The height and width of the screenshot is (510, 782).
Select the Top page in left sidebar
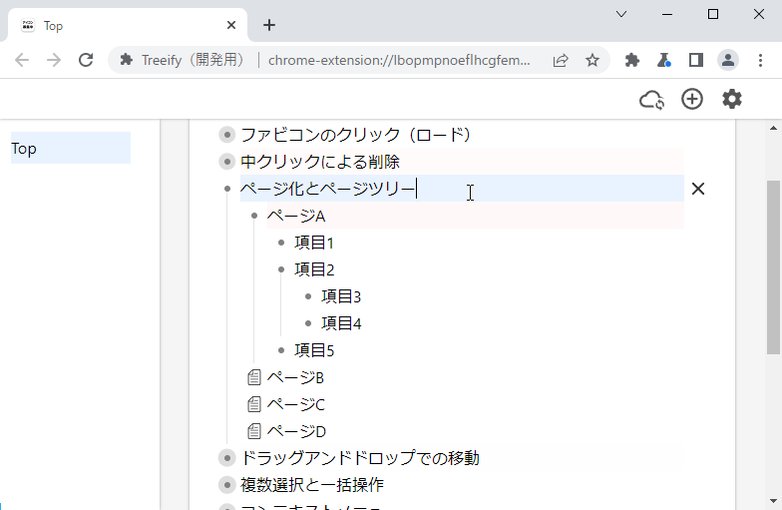click(x=70, y=148)
